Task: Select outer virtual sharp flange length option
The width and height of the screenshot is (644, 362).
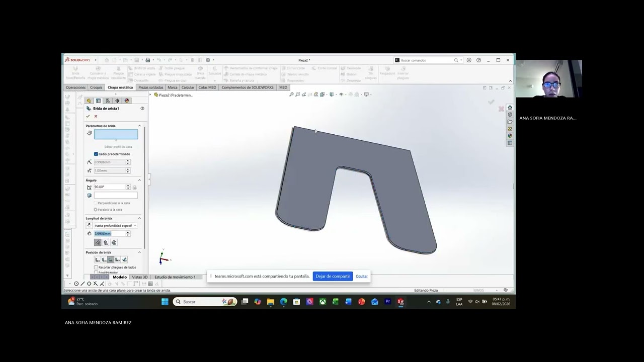Action: pos(98,242)
